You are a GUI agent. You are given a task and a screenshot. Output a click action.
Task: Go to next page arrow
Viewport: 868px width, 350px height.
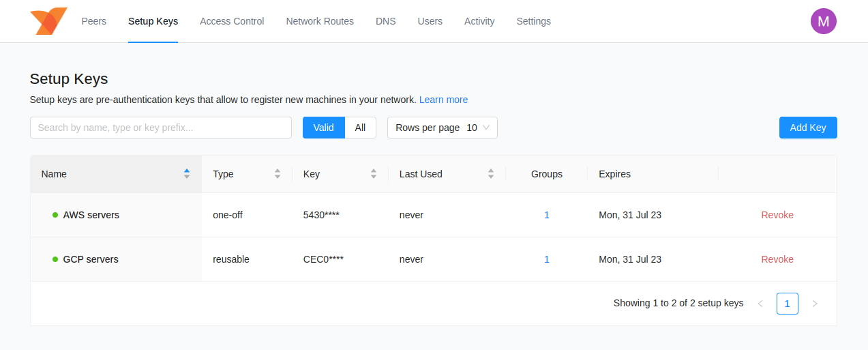click(x=814, y=304)
